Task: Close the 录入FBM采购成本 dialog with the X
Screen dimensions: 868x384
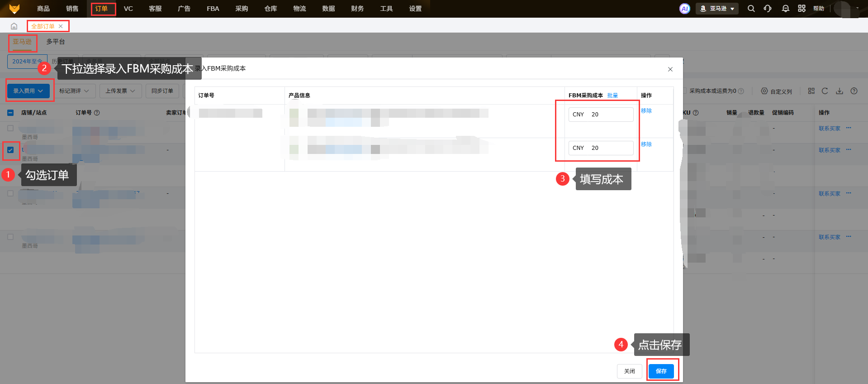Action: [x=670, y=69]
